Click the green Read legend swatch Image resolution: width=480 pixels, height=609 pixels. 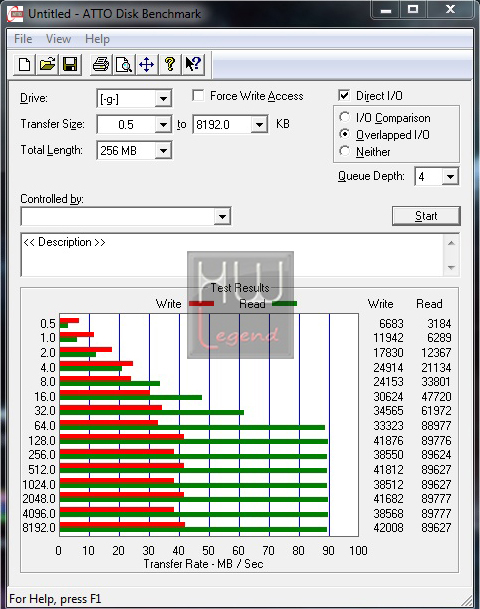(284, 304)
